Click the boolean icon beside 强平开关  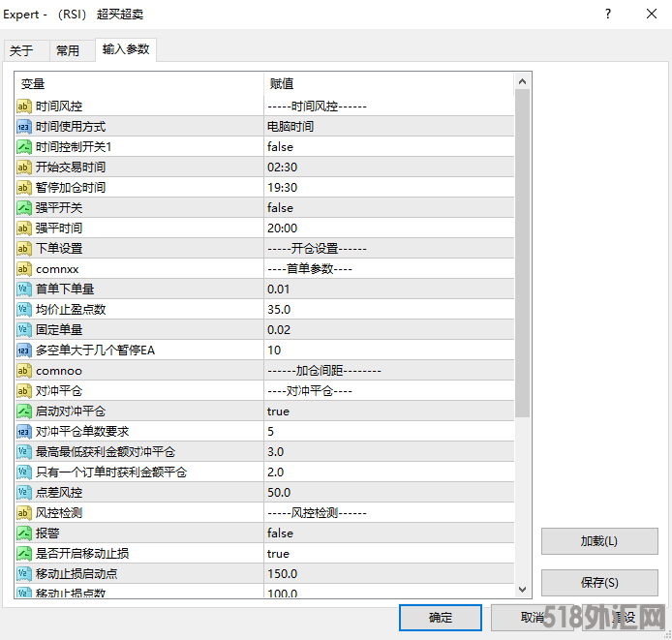coord(24,208)
